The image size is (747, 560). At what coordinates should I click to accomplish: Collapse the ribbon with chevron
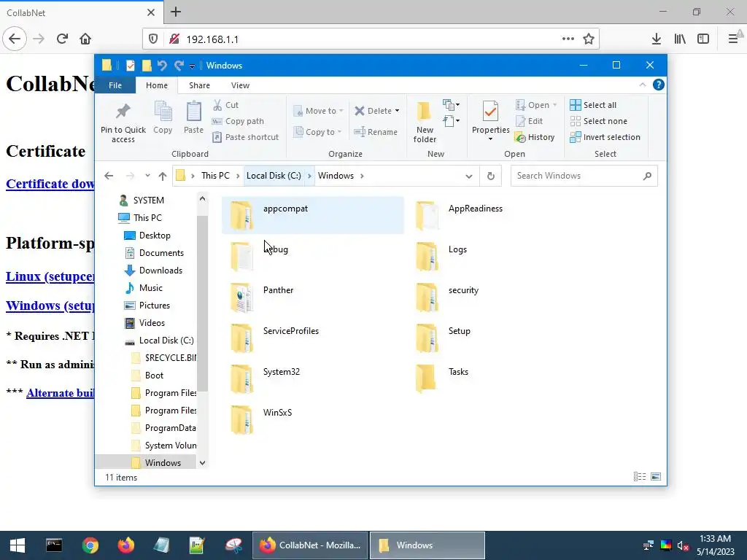[x=642, y=85]
